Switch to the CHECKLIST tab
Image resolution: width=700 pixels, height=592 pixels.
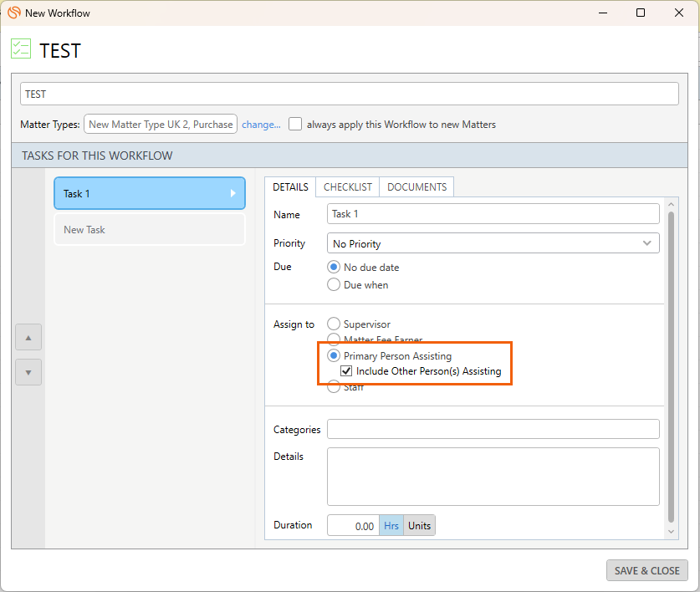coord(347,187)
